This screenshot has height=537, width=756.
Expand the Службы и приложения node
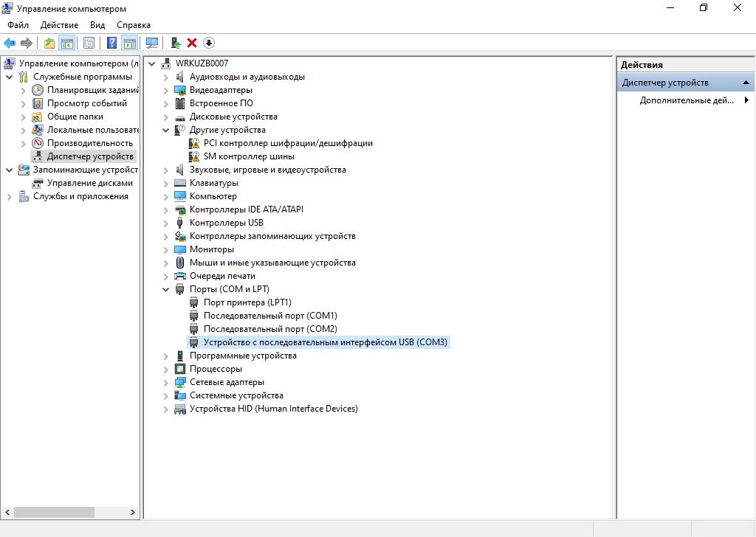coord(9,196)
